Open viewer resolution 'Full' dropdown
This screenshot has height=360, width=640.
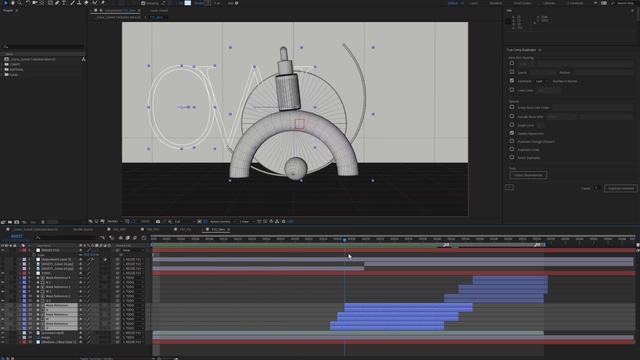click(x=184, y=221)
